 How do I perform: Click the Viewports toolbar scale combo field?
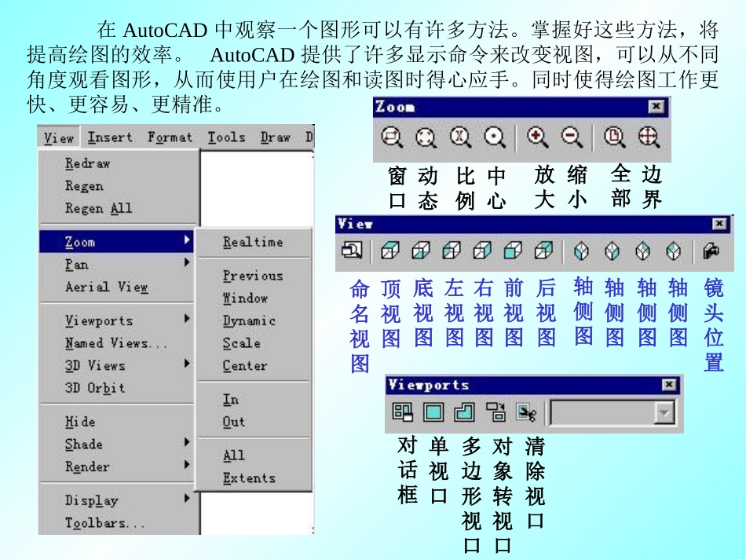point(613,412)
